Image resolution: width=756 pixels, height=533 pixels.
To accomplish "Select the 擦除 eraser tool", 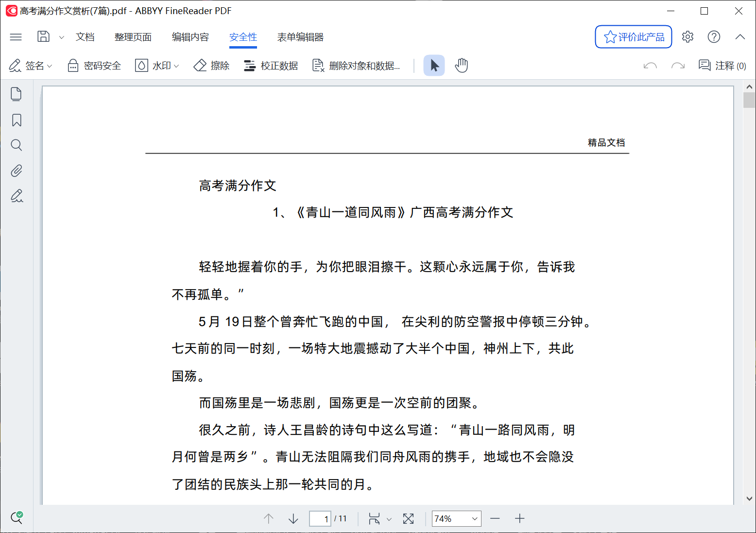I will [211, 66].
